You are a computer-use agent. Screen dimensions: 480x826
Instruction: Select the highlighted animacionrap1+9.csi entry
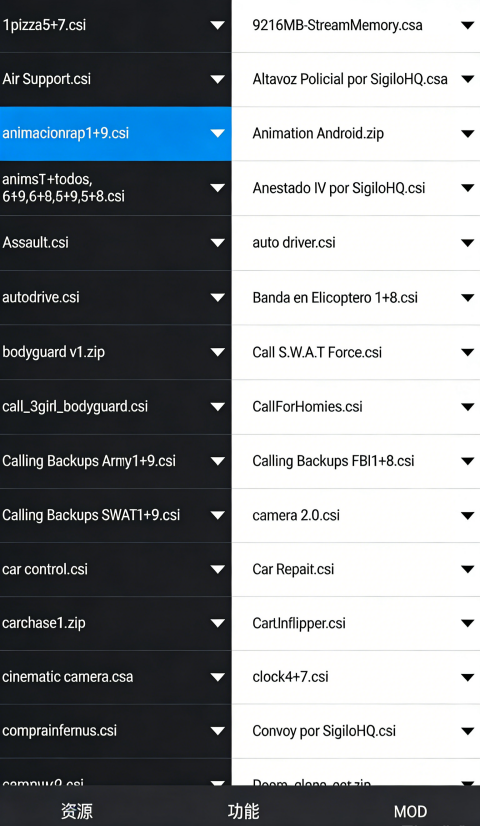115,134
